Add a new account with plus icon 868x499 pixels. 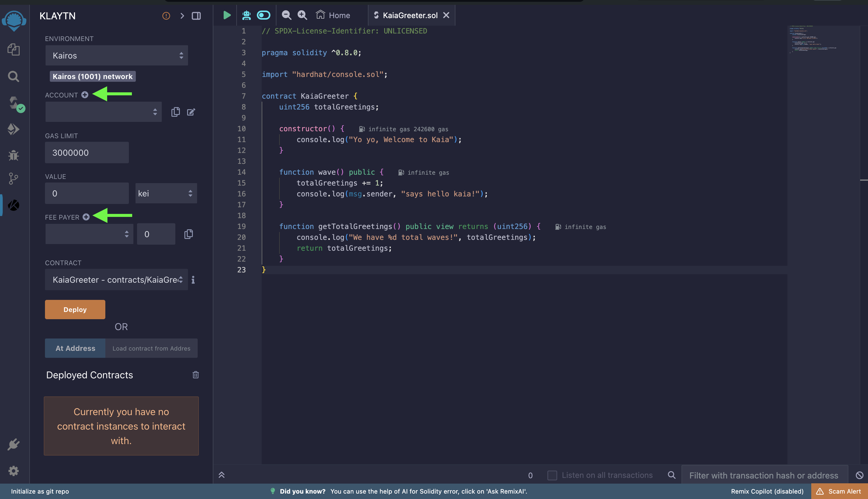pos(85,95)
